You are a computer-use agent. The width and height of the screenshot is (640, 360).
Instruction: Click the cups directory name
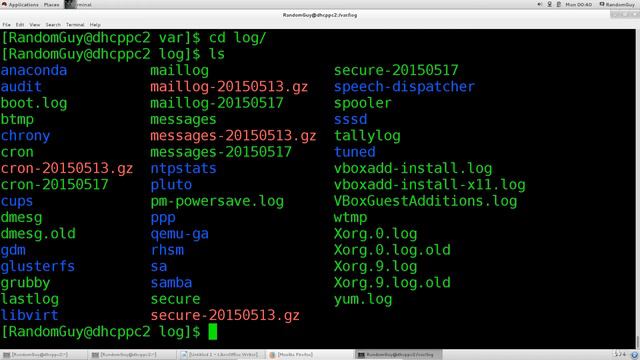(x=17, y=201)
